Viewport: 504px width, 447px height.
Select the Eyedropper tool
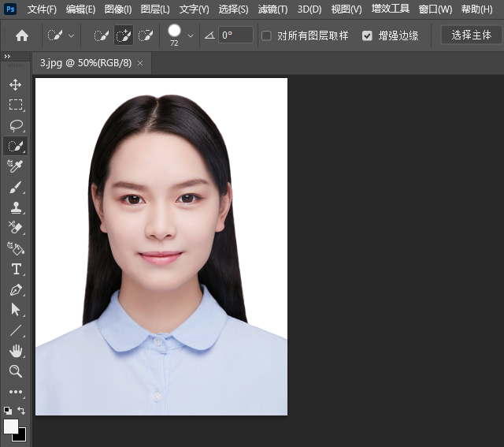pos(16,166)
